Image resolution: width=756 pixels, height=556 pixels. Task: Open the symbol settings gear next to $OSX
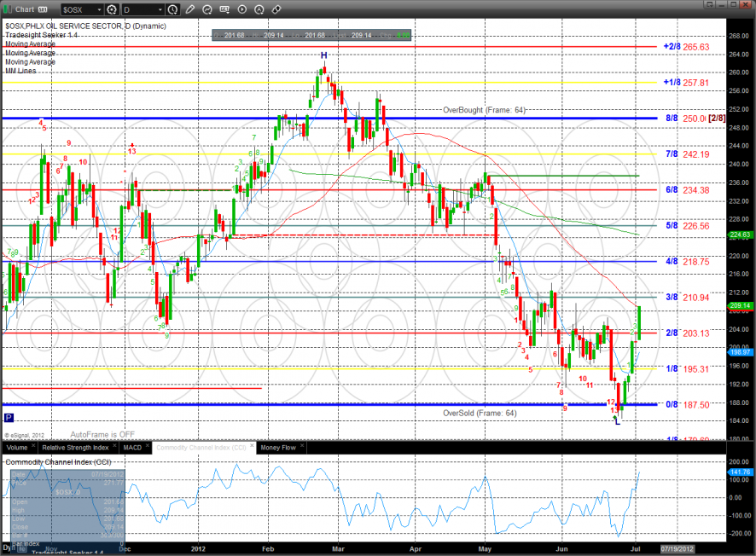[x=112, y=9]
